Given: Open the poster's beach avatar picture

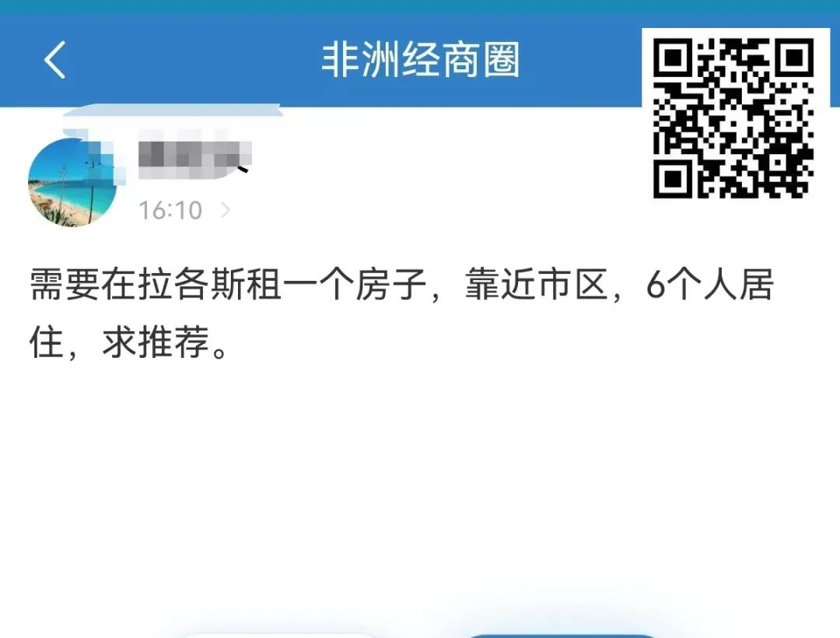Looking at the screenshot, I should pos(72,182).
